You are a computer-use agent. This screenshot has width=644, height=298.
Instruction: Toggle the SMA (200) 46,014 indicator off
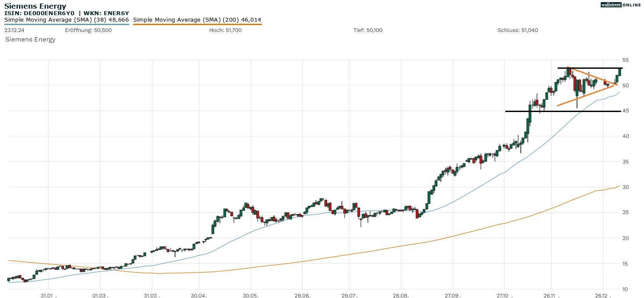tap(197, 19)
